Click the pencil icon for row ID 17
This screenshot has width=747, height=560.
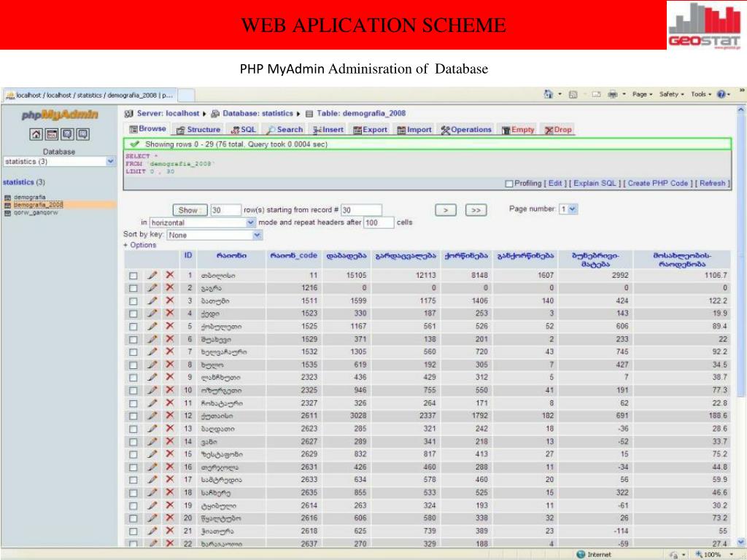click(152, 480)
